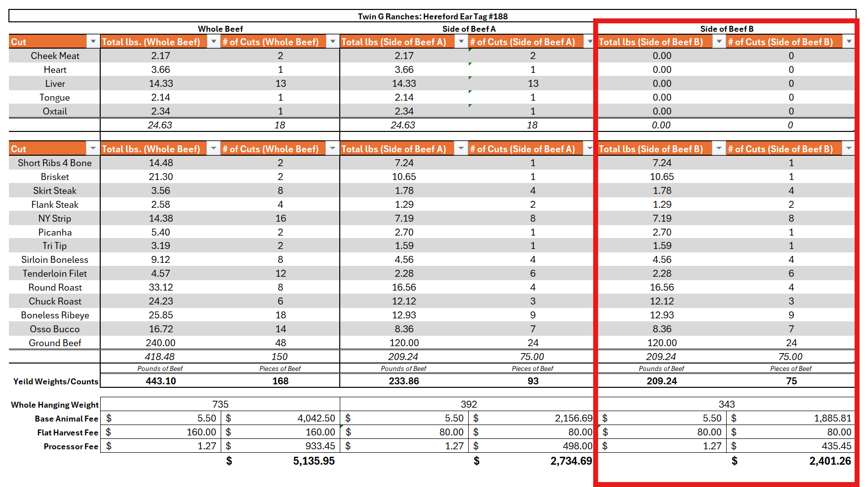Open # of Cuts (Side of Beef B) filter in lower table

click(849, 149)
